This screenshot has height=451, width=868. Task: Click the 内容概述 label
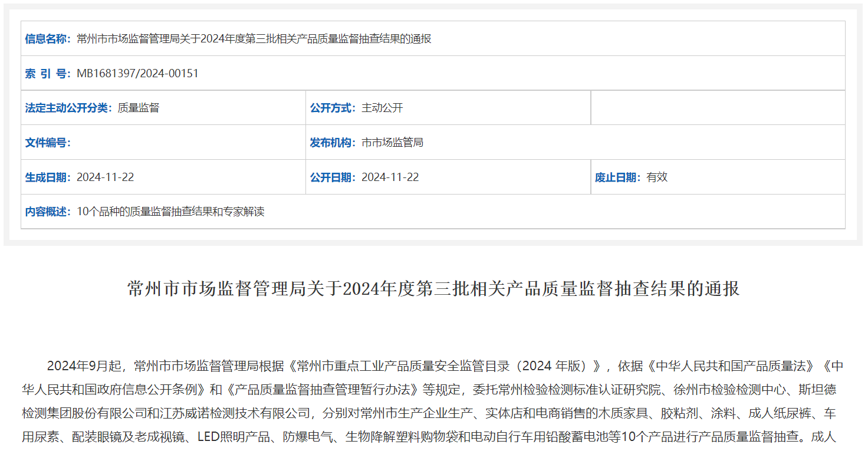(48, 212)
